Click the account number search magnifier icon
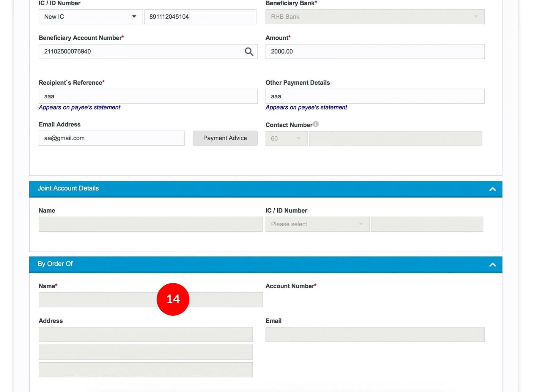 tap(249, 52)
